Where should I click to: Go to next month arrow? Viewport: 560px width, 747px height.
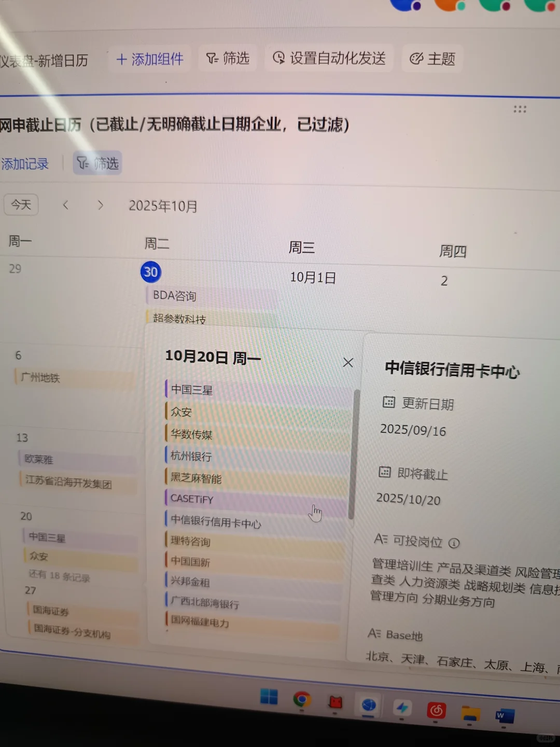101,205
